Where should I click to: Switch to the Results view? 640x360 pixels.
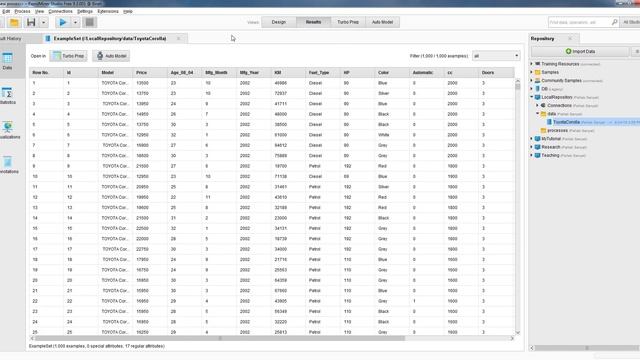(x=313, y=22)
